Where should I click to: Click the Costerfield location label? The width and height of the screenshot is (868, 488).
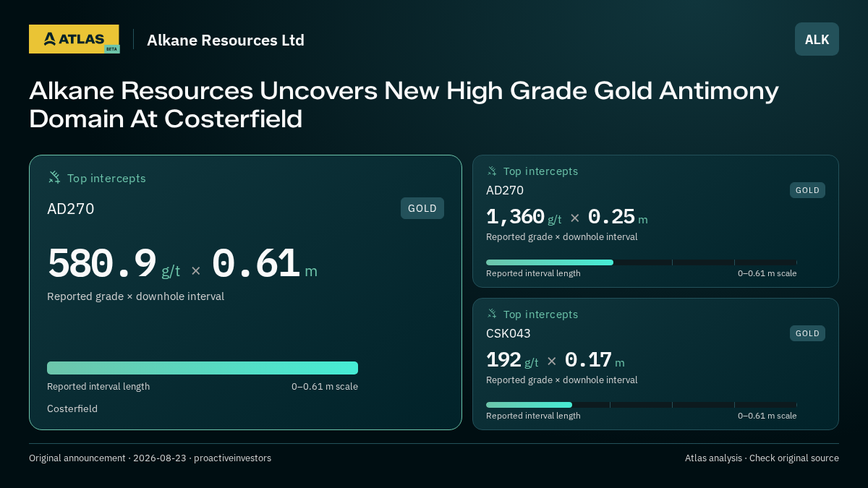[72, 408]
